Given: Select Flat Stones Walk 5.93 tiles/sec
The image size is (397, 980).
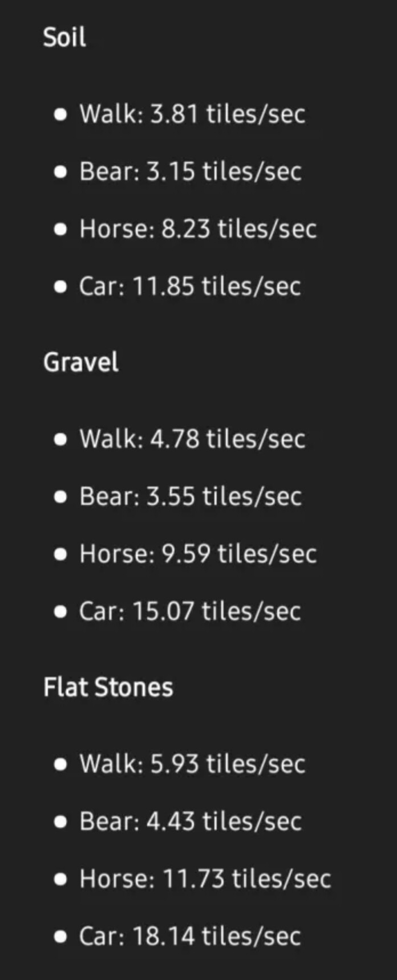Looking at the screenshot, I should [192, 764].
